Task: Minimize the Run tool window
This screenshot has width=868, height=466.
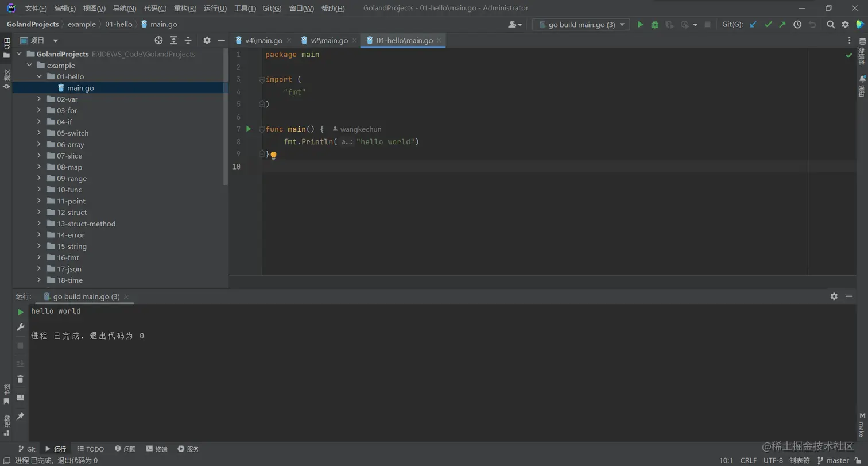Action: coord(849,296)
